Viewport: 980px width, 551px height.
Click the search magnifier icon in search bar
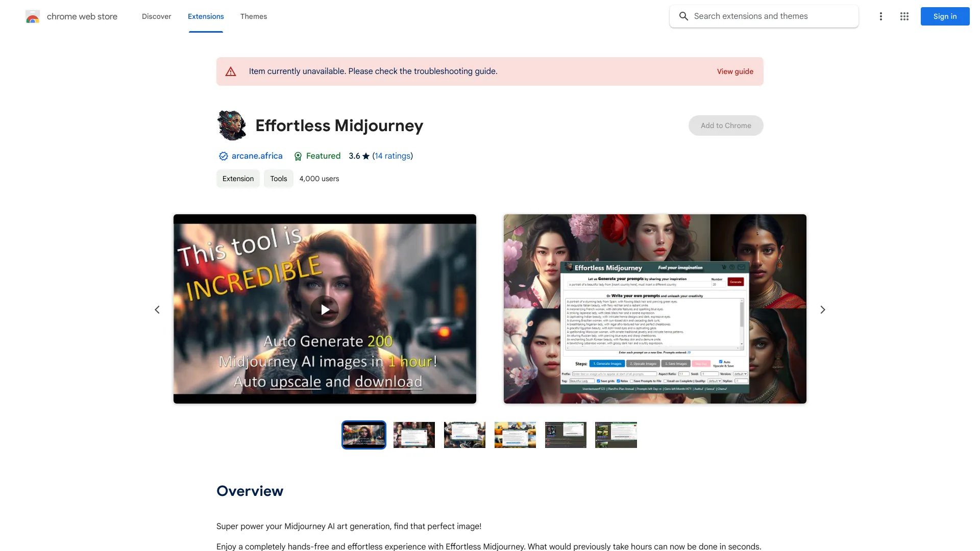[684, 16]
